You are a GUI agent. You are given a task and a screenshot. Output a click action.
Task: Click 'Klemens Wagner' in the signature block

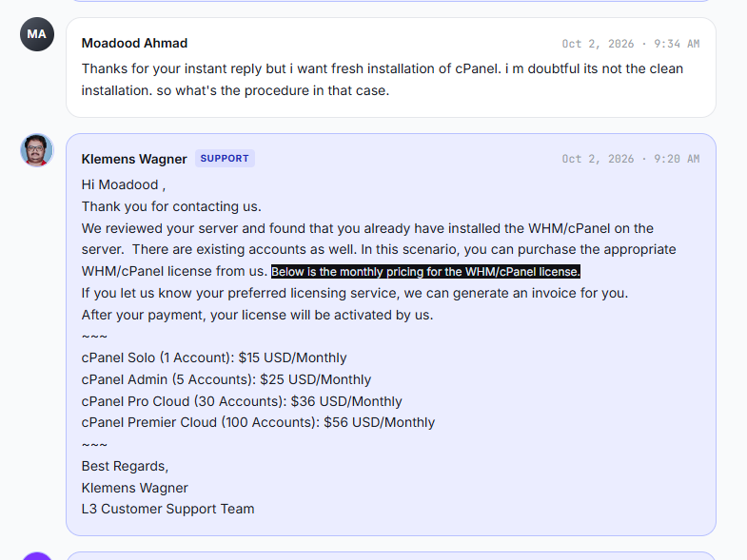coord(135,488)
